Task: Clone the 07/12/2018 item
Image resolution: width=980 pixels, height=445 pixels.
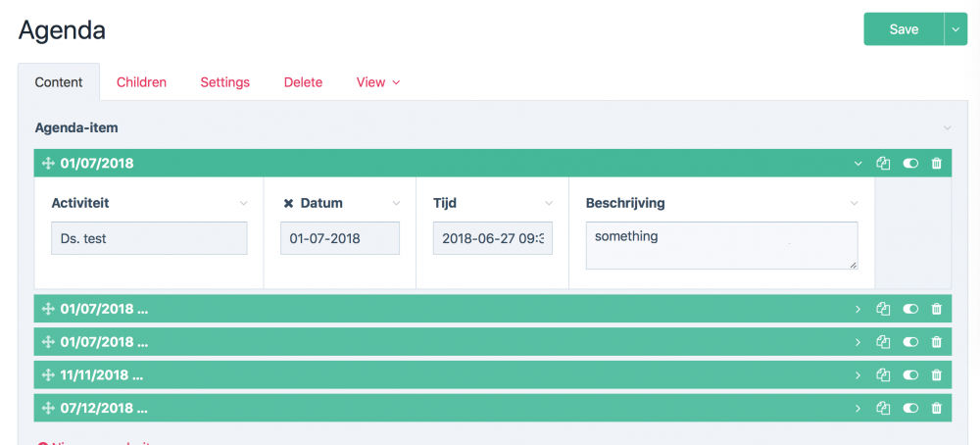Action: (x=883, y=408)
